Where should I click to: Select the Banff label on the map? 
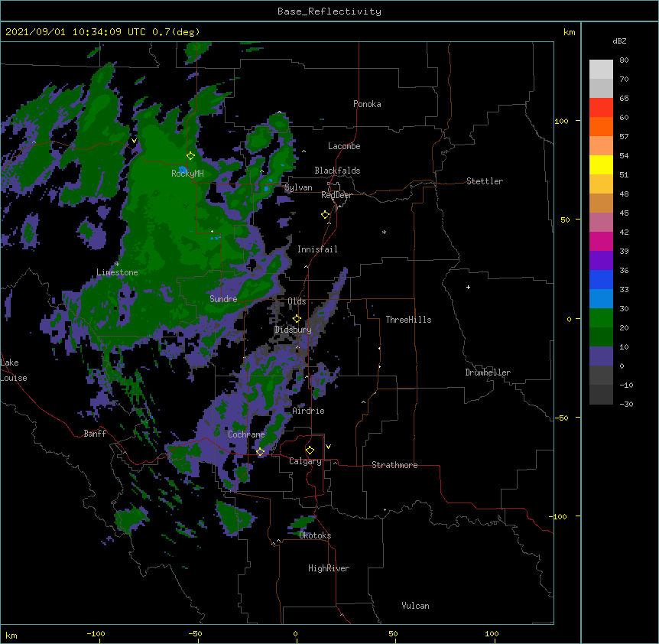[x=95, y=434]
